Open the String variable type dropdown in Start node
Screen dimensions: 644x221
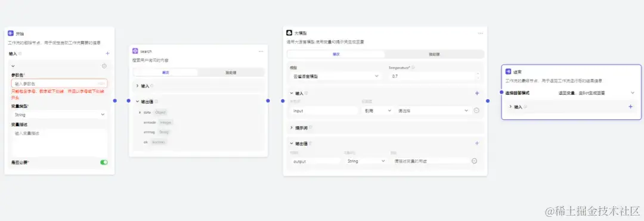point(60,115)
